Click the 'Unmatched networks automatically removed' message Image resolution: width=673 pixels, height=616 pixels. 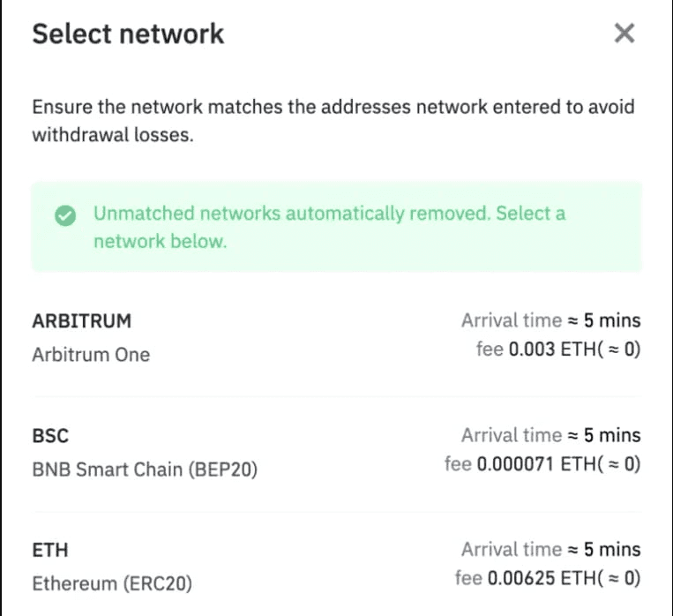[291, 214]
